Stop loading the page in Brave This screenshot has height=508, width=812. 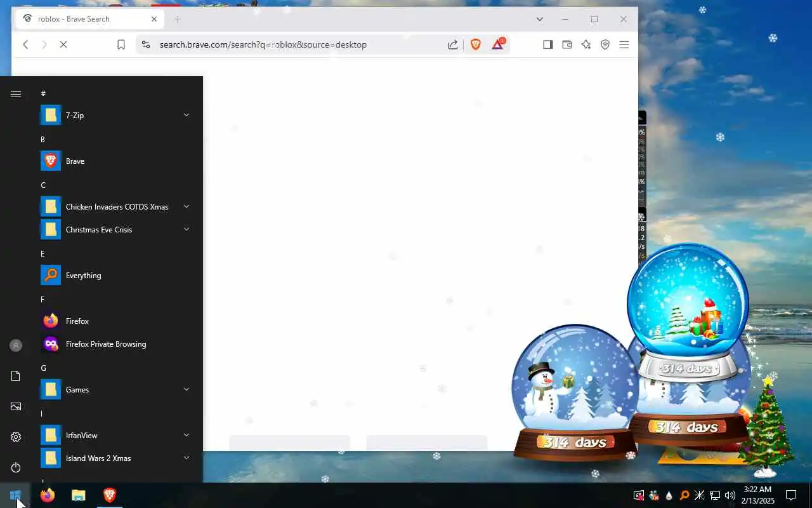click(63, 44)
